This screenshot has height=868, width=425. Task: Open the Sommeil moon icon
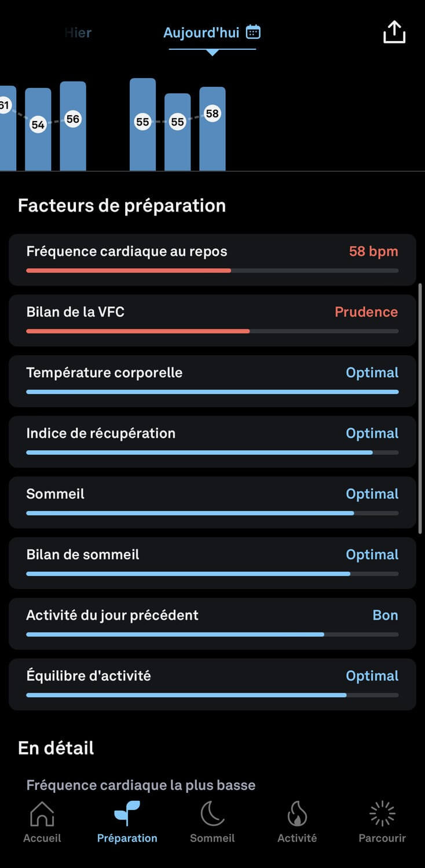point(212,814)
